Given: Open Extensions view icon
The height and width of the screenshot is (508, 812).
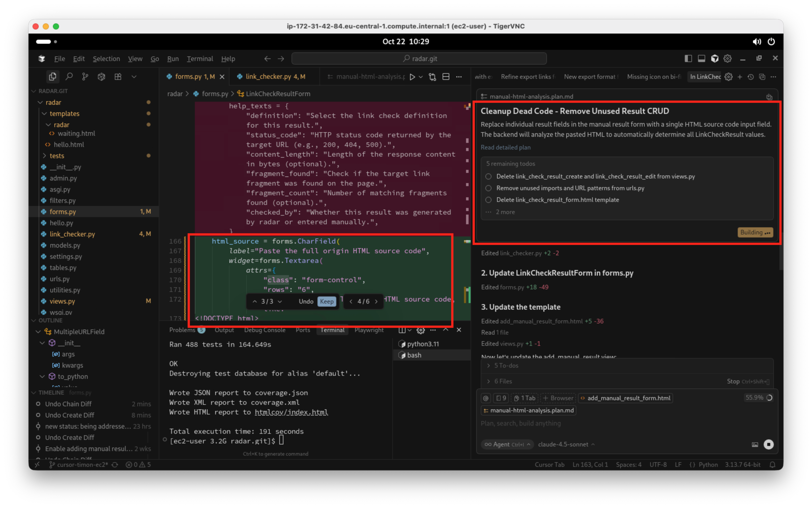Looking at the screenshot, I should pos(118,77).
